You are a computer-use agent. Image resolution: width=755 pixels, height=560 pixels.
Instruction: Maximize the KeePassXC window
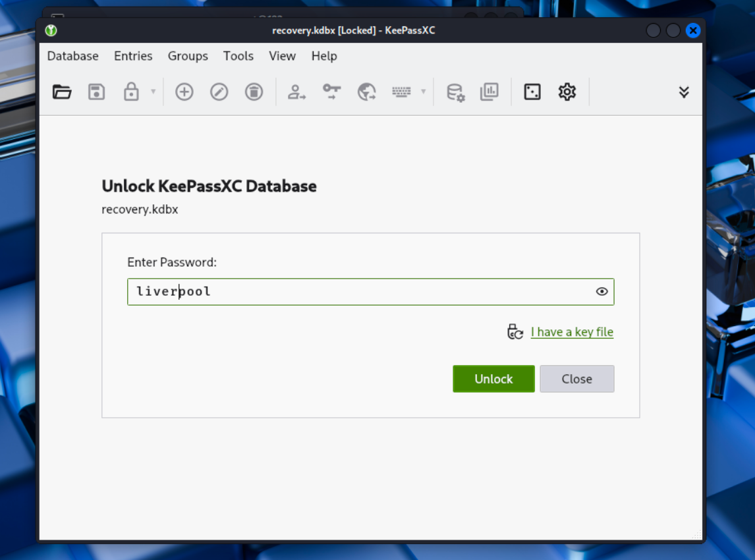tap(673, 31)
